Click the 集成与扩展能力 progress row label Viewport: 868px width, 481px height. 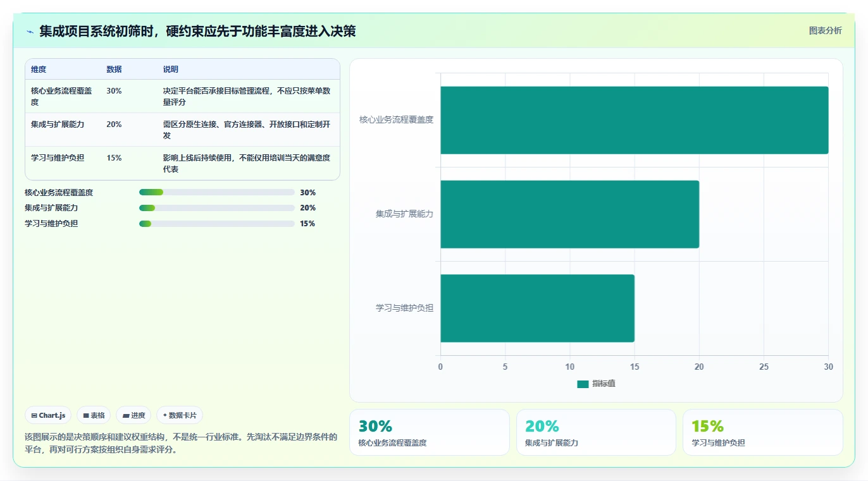coord(51,208)
